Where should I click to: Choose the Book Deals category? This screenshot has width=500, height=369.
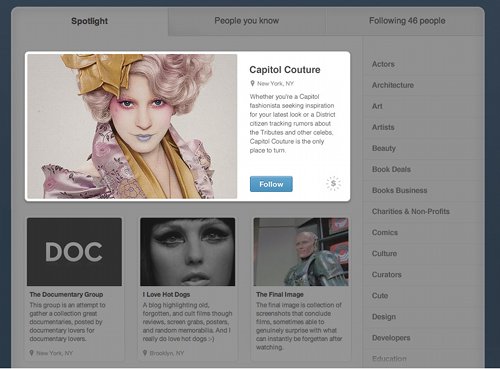423,169
